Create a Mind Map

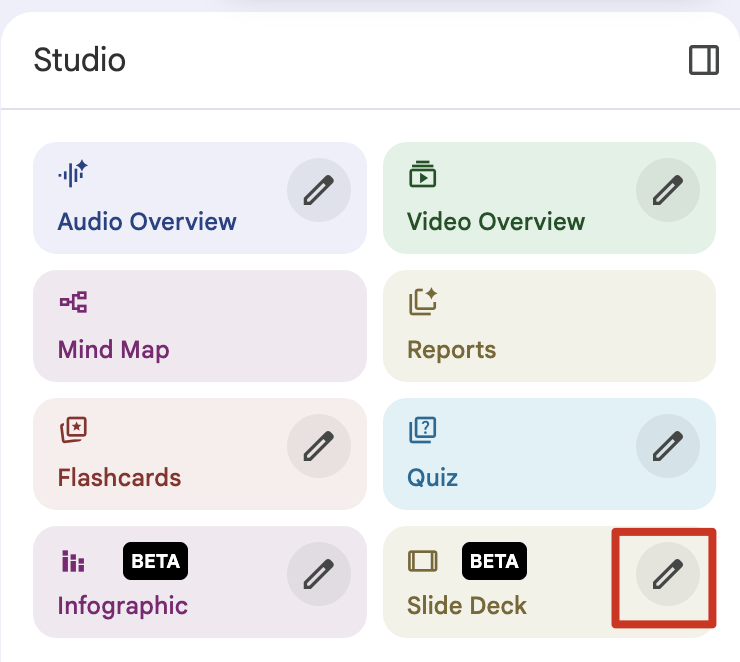point(114,349)
